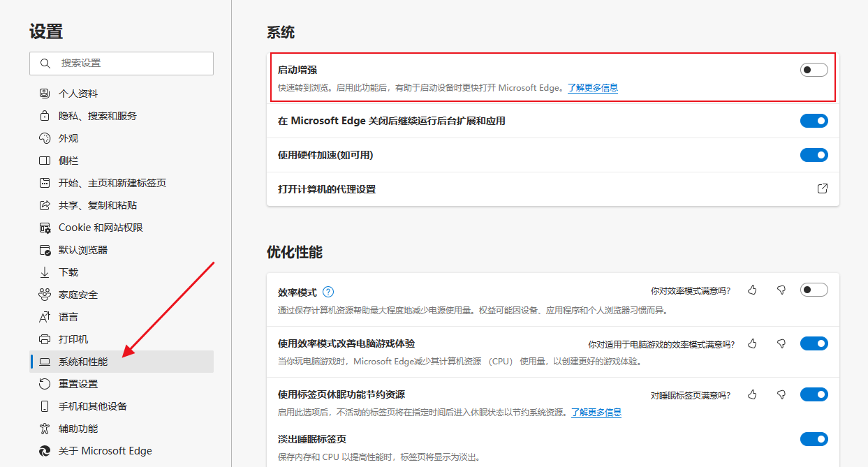Click the Edge logo beside 关于 Microsoft Edge
Viewport: 868px width, 467px height.
click(45, 451)
